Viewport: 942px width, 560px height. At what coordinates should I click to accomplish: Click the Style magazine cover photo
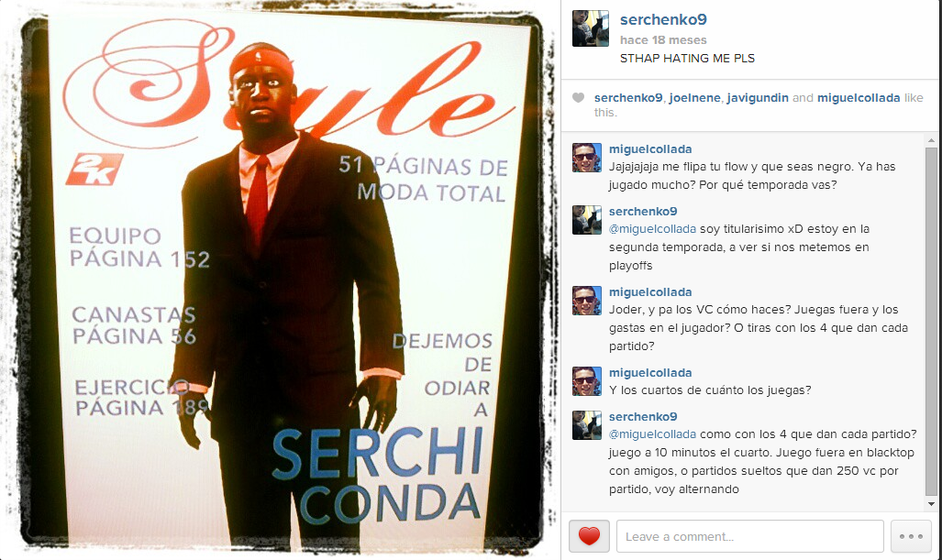point(280,280)
